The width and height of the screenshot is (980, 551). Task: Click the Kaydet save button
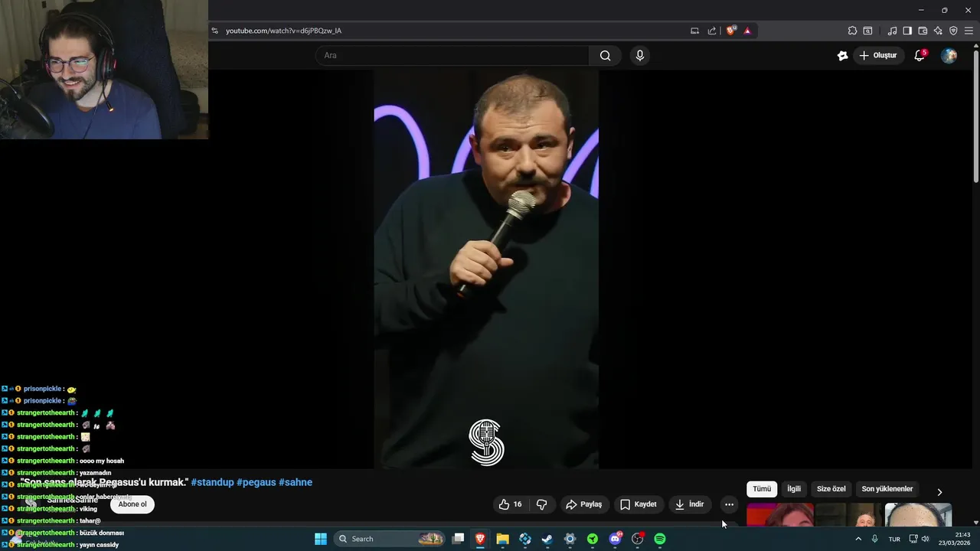[x=639, y=504]
